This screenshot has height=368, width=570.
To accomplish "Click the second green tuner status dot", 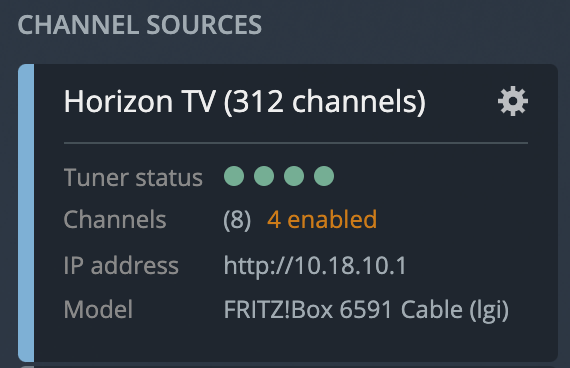I will [x=264, y=176].
